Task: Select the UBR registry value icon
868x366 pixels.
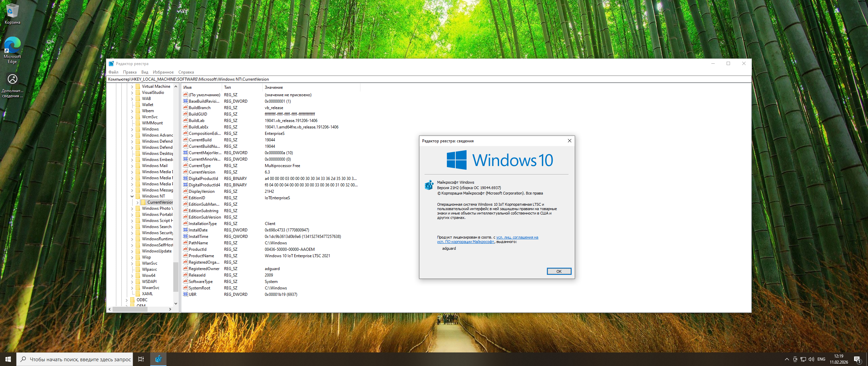Action: 185,294
